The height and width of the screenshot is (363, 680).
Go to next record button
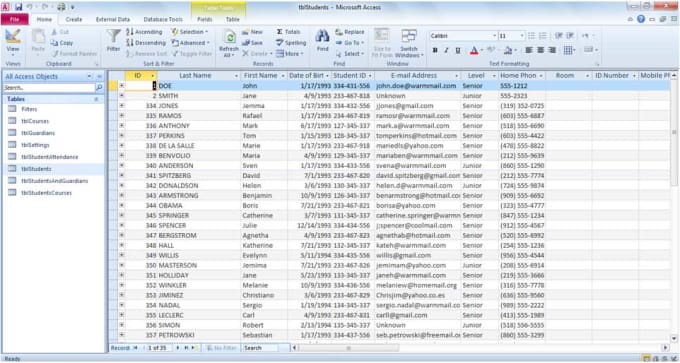[x=177, y=348]
